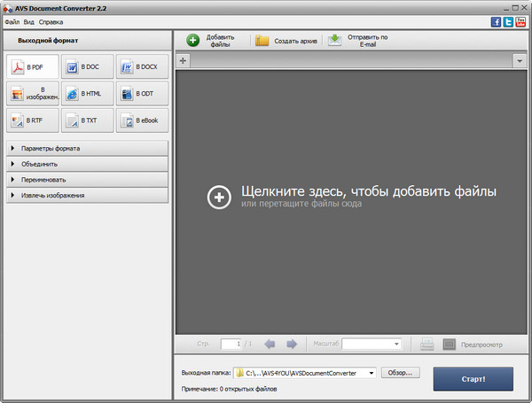Select the HTML output format
The height and width of the screenshot is (403, 532).
click(87, 93)
